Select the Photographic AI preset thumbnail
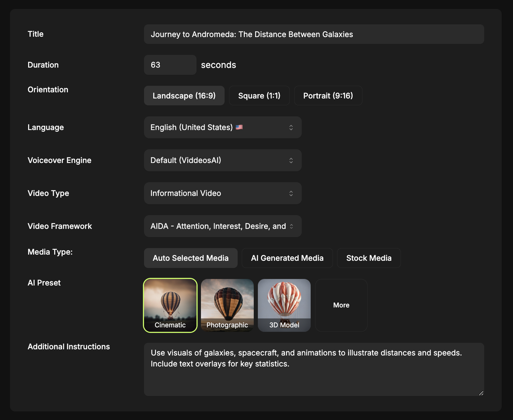This screenshot has height=420, width=513. [x=227, y=305]
